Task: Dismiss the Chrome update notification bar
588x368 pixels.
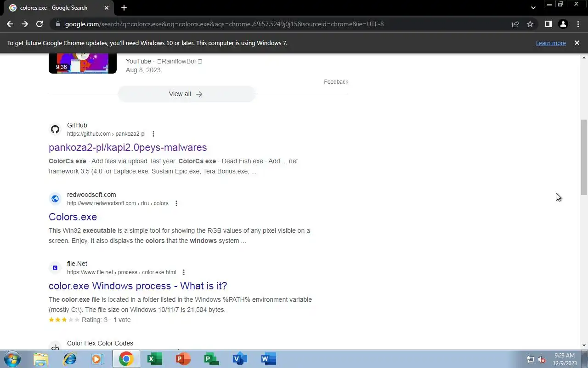Action: 577,43
